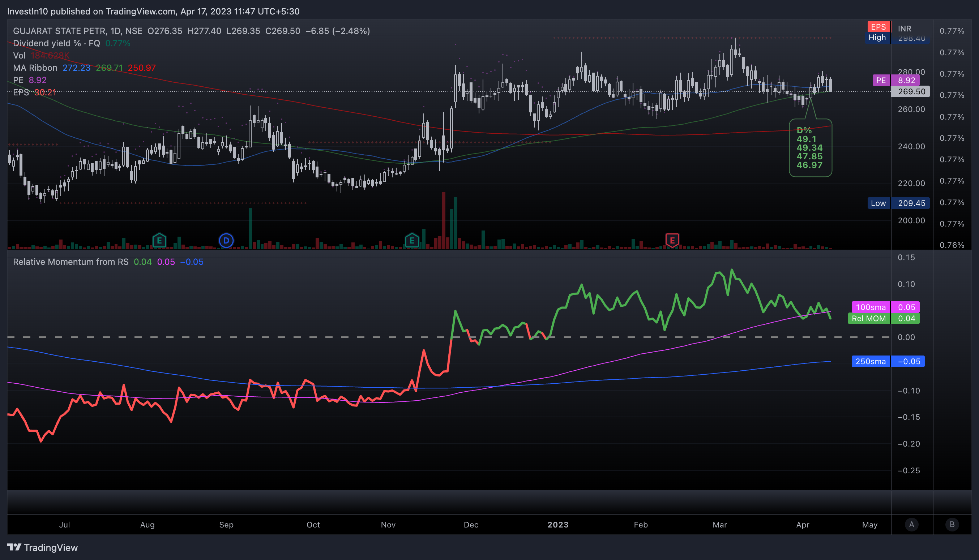This screenshot has width=979, height=560.
Task: Click the red EPS price-axis label
Action: coord(878,26)
